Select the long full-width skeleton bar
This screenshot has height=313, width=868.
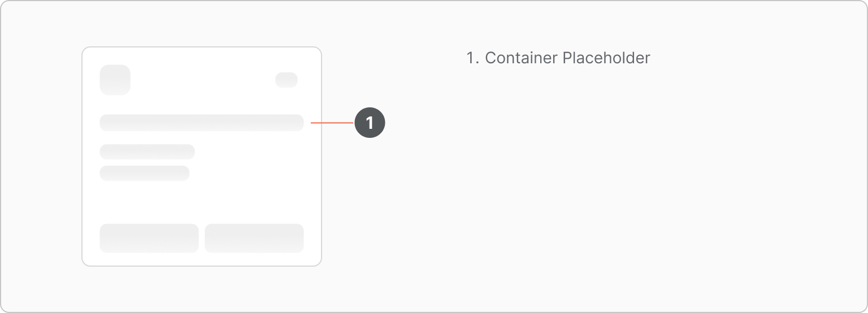(x=202, y=123)
